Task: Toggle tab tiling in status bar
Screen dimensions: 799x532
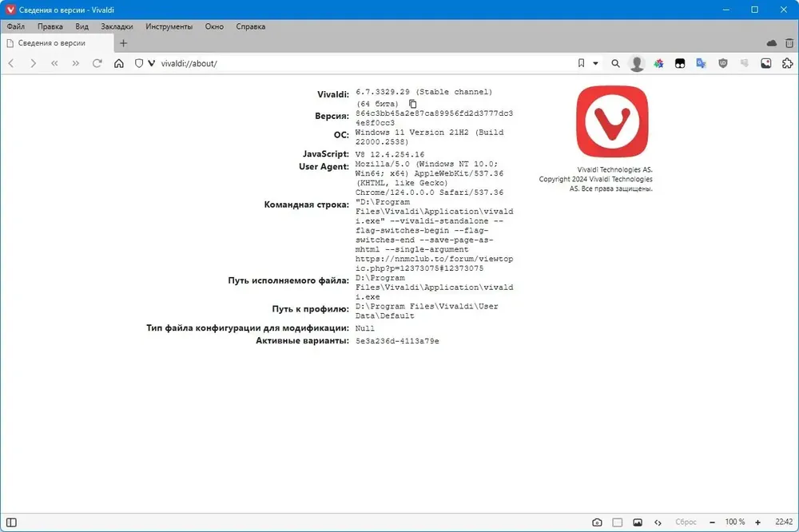Action: (617, 522)
